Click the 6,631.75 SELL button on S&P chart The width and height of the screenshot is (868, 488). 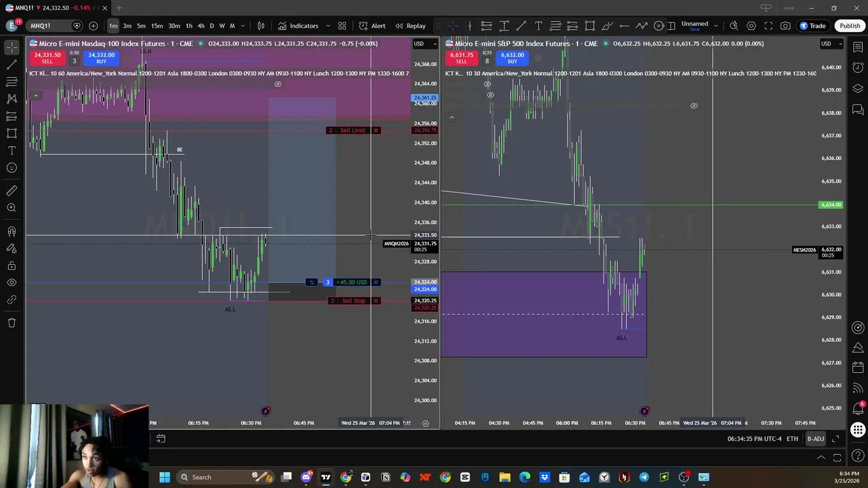pos(461,58)
